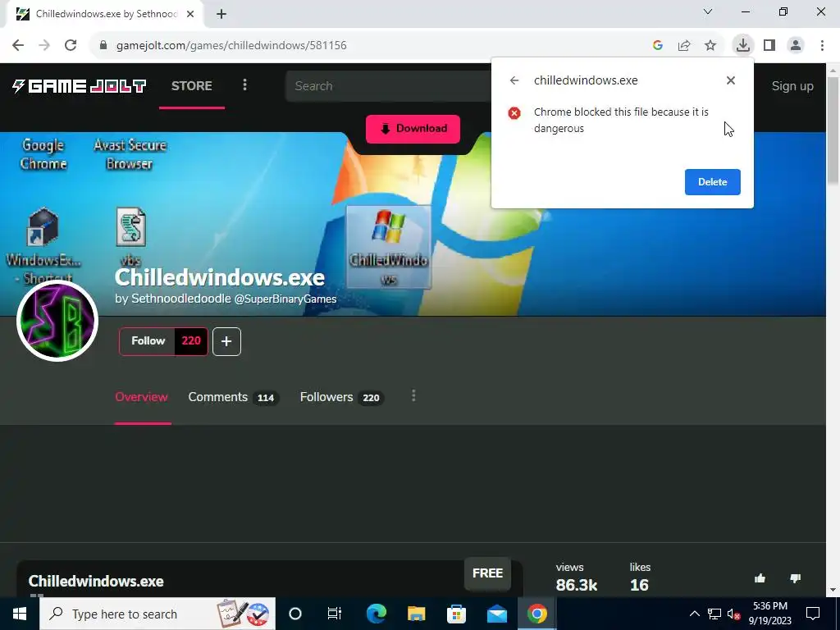The height and width of the screenshot is (630, 840).
Task: Open the tab search chevron
Action: pyautogui.click(x=708, y=11)
